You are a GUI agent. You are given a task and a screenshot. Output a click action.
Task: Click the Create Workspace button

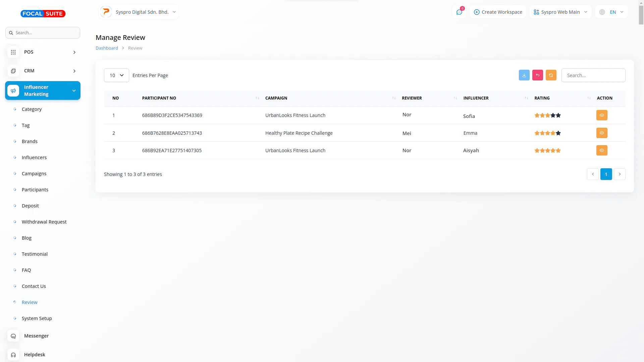tap(498, 12)
